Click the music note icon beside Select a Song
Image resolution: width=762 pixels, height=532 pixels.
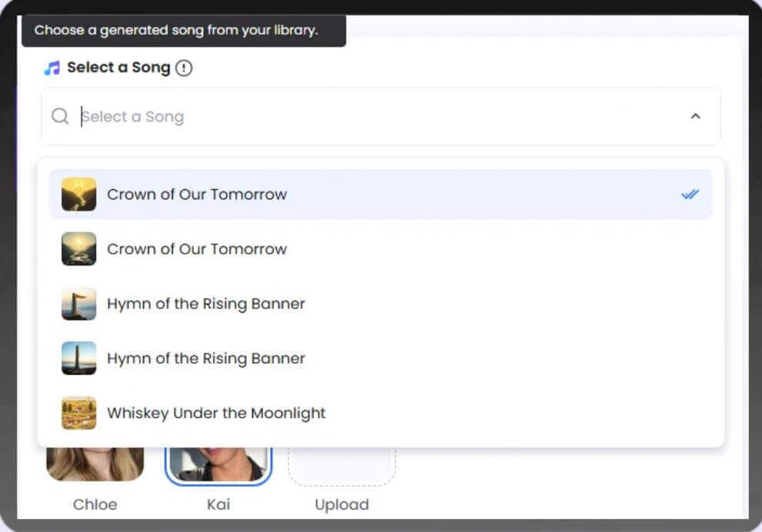coord(52,68)
